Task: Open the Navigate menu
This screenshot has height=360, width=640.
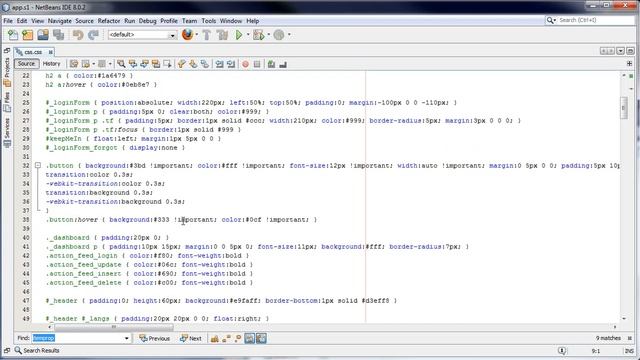Action: 60,21
